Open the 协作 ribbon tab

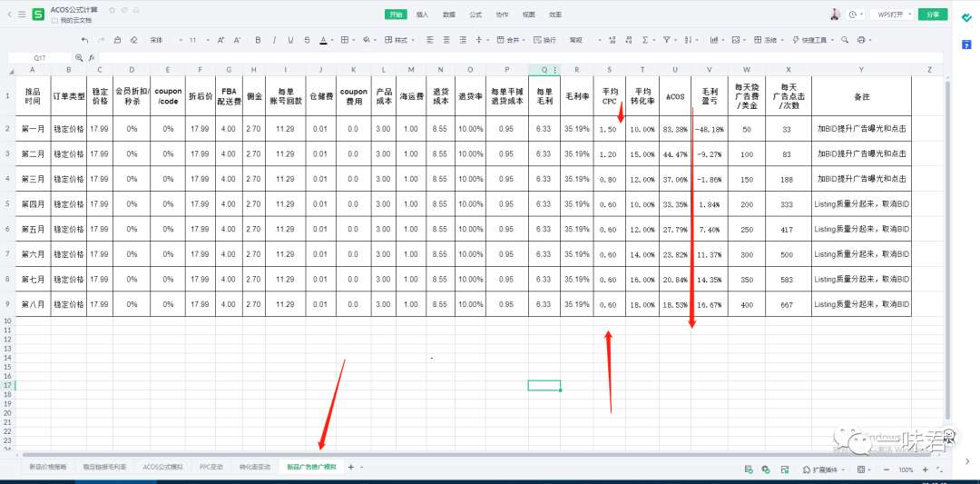(502, 15)
